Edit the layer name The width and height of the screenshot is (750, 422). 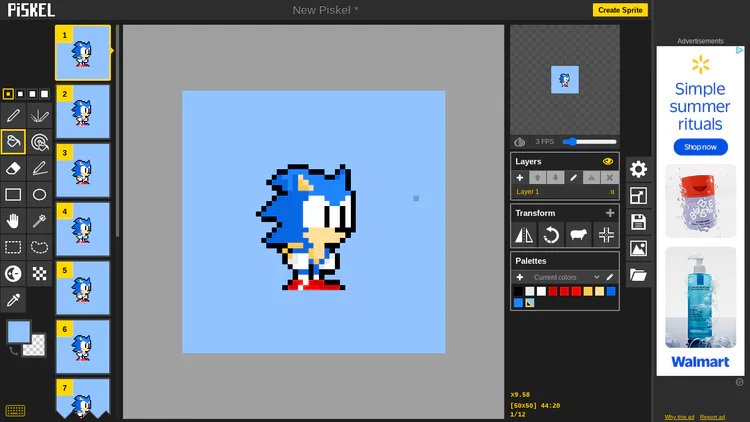coord(573,178)
